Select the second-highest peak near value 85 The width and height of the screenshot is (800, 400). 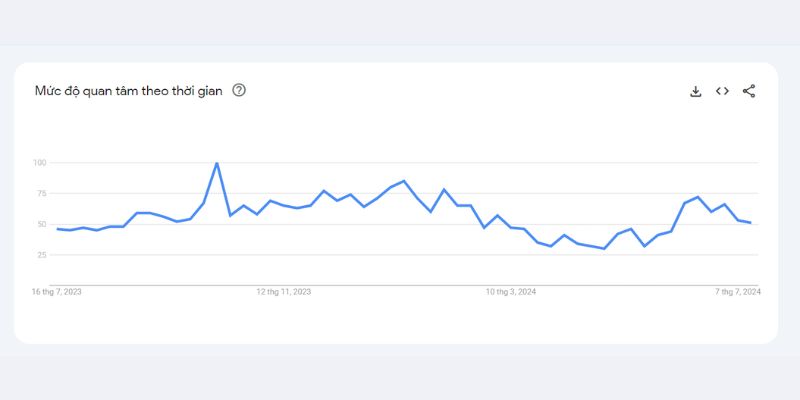pyautogui.click(x=404, y=181)
